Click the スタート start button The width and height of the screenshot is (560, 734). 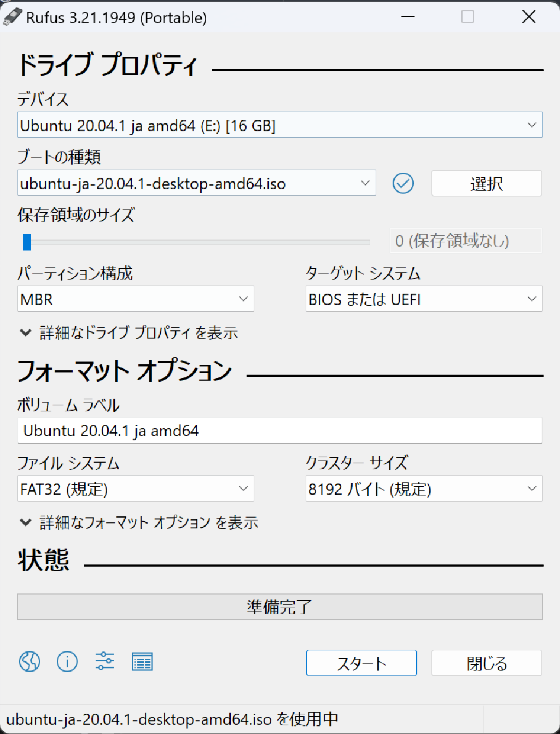pyautogui.click(x=361, y=663)
